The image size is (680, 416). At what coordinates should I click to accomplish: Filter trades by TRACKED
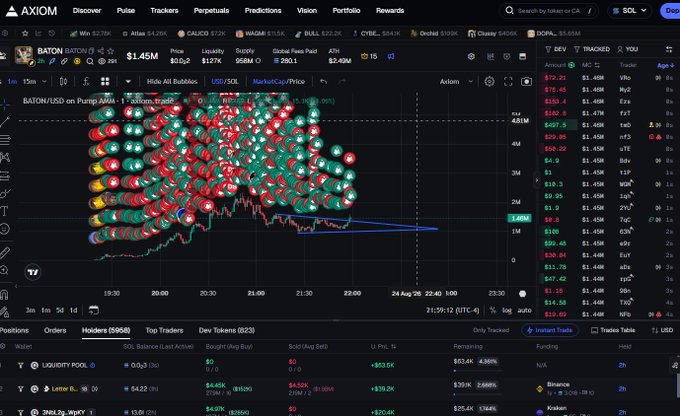click(x=592, y=49)
